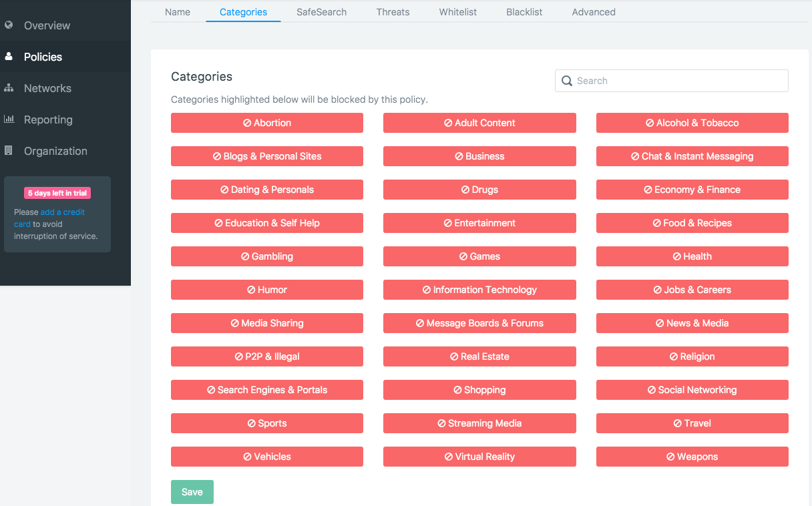Open the Networks sidebar section

click(x=65, y=88)
